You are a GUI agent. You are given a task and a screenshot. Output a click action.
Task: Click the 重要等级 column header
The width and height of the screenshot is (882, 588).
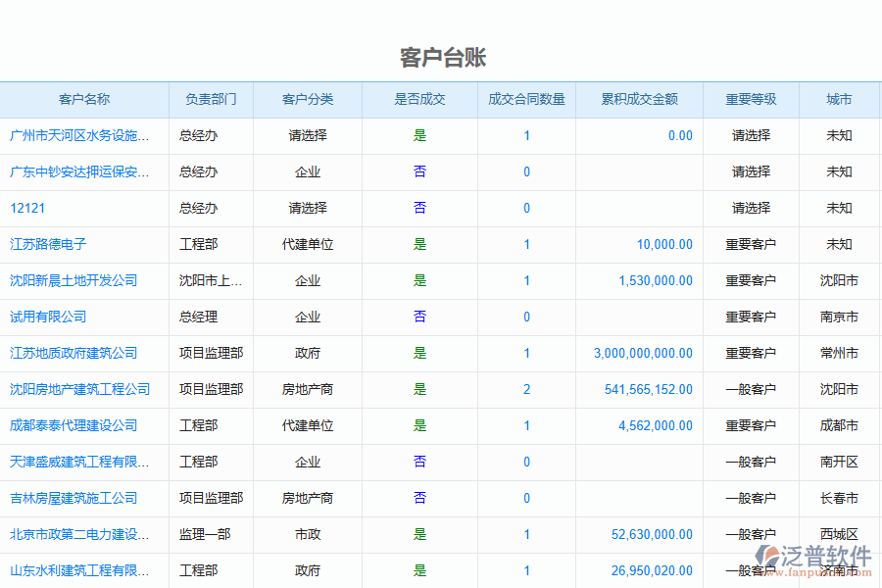(751, 99)
